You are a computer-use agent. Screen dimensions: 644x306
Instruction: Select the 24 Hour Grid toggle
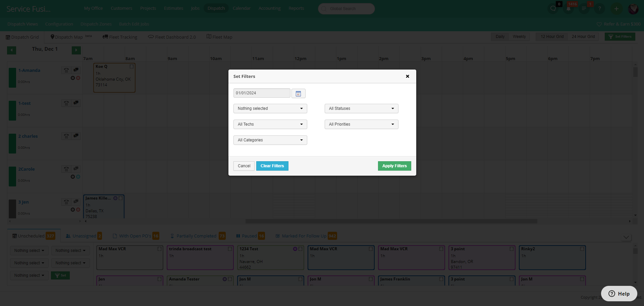pyautogui.click(x=583, y=37)
